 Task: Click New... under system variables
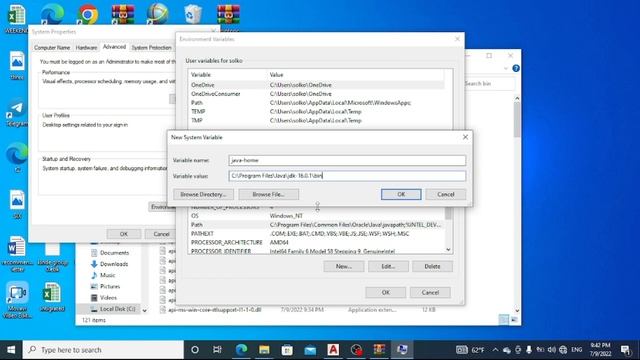(344, 267)
